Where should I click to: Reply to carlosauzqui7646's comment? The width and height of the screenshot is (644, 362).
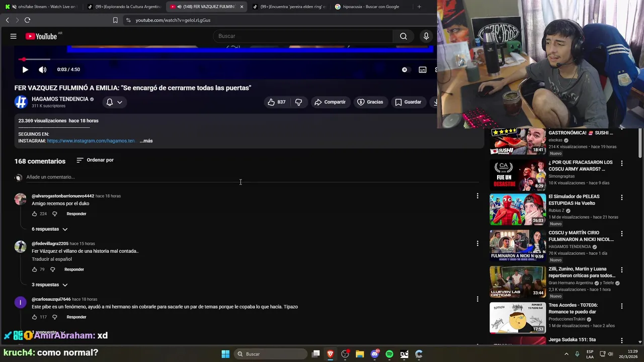(76, 317)
